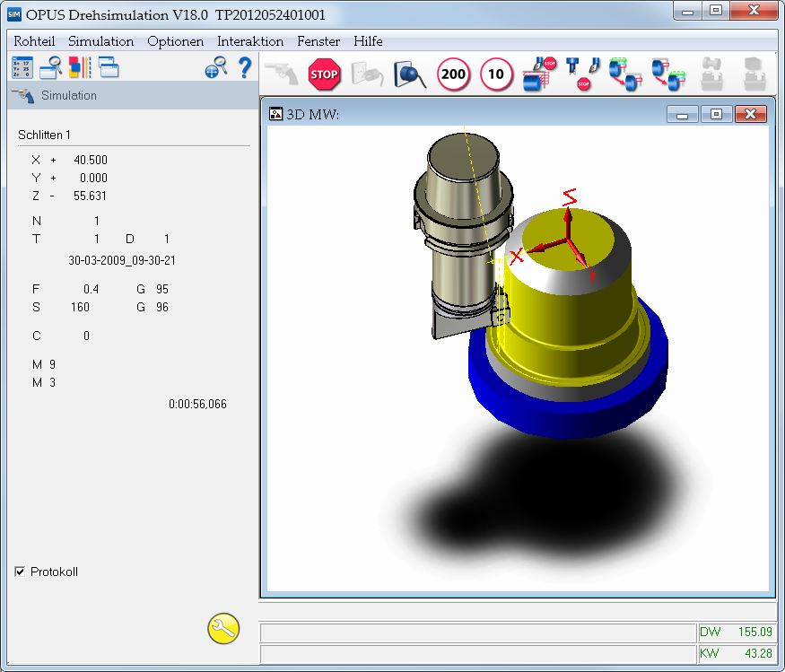The height and width of the screenshot is (672, 785).
Task: Open the colored bars settings icon
Action: coord(80,67)
